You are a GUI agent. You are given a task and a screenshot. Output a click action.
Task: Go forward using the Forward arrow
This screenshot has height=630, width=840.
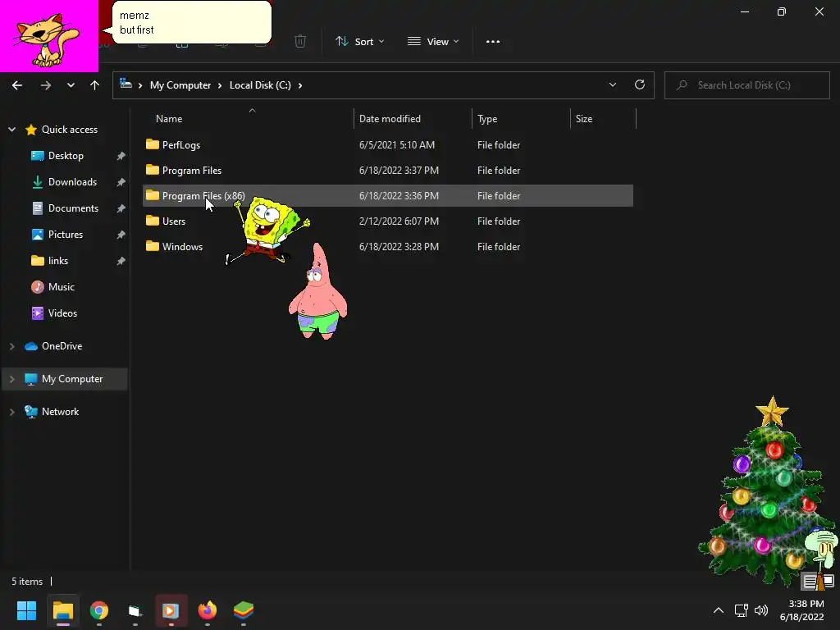tap(46, 85)
